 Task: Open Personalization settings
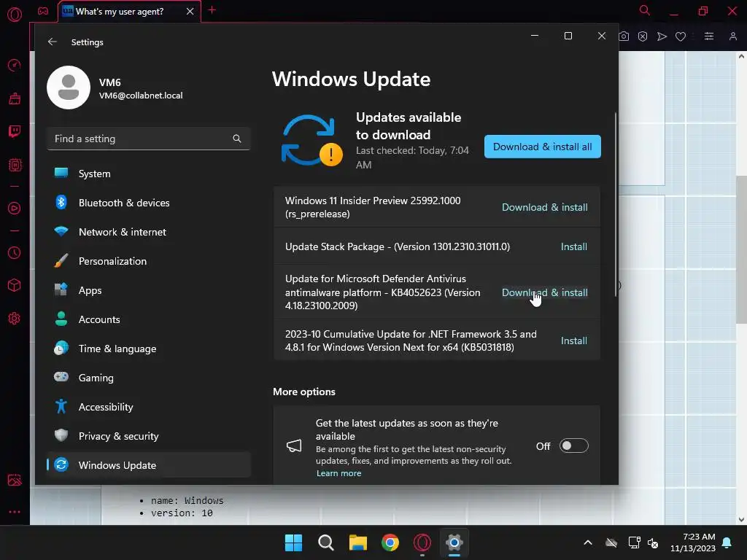pyautogui.click(x=149, y=261)
